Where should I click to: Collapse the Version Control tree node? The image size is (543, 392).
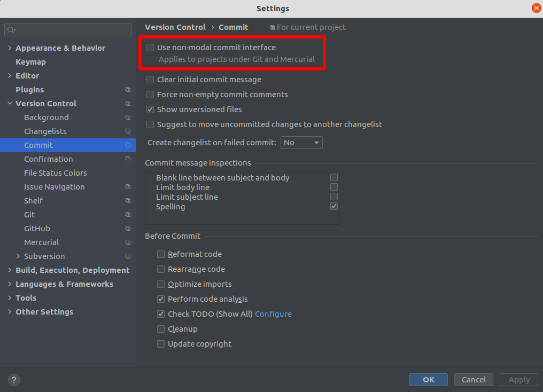tap(10, 104)
